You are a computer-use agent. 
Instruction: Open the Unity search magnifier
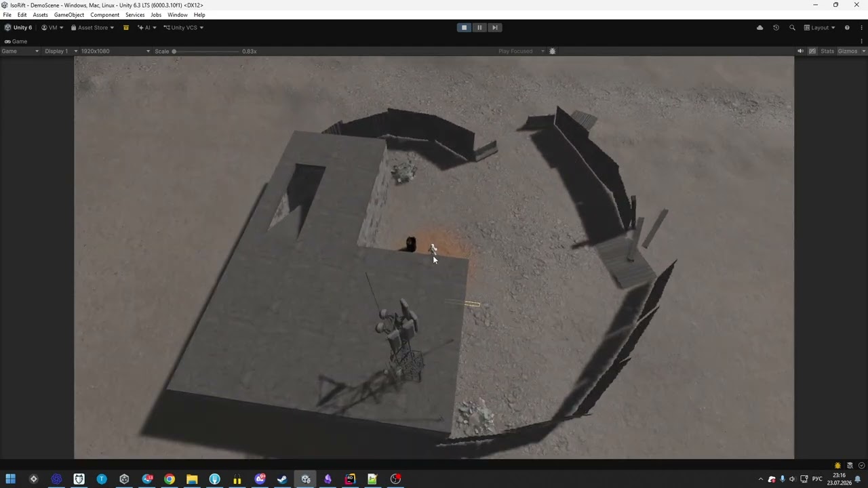[792, 28]
